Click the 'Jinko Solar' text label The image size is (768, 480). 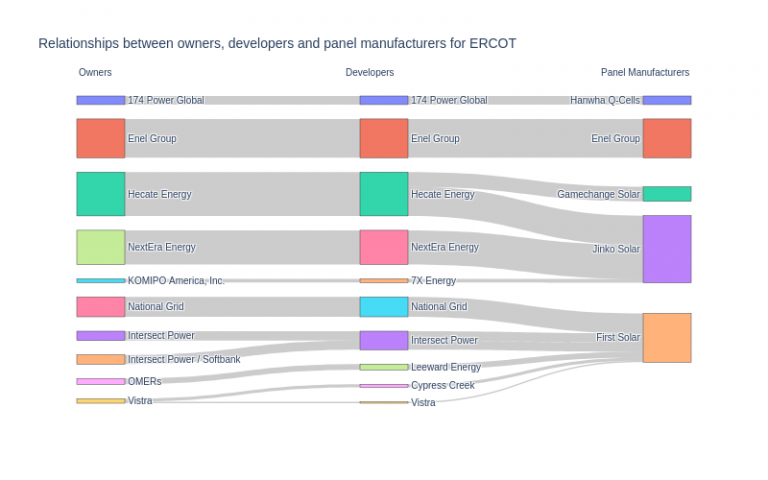(616, 249)
